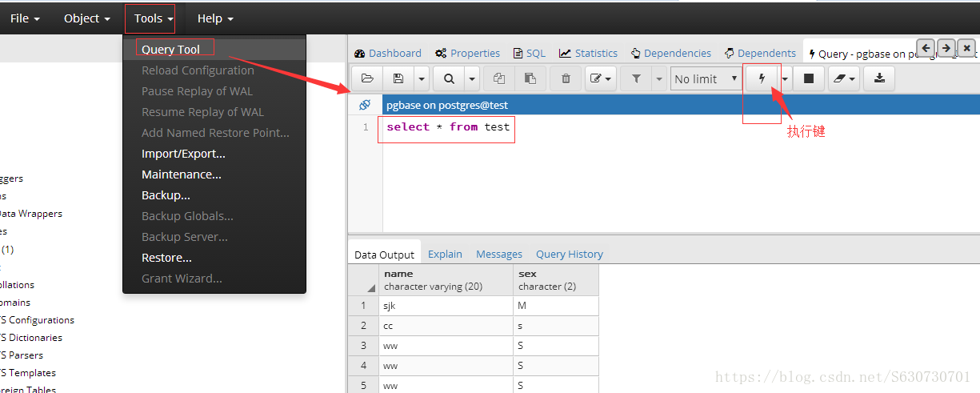
Task: Select all rows via grid corner cell
Action: click(364, 279)
